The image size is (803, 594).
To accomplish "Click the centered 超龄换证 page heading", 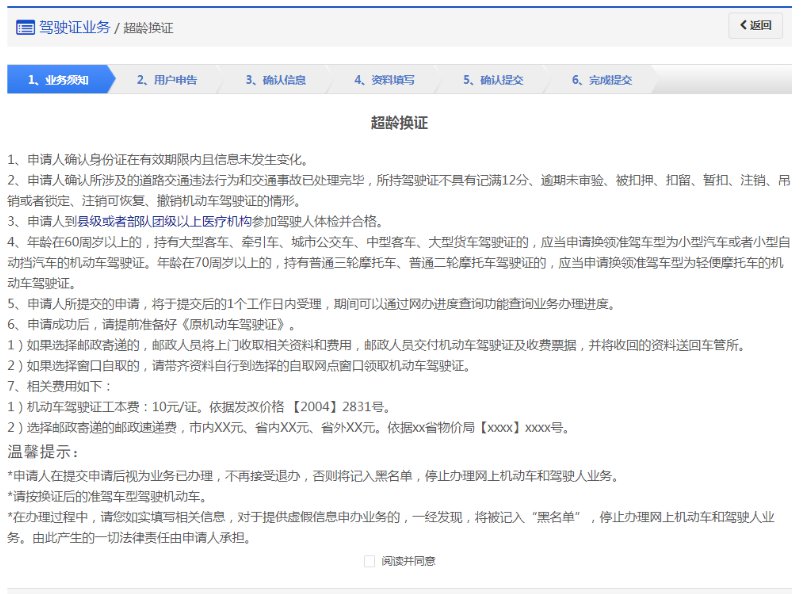I will tap(399, 123).
